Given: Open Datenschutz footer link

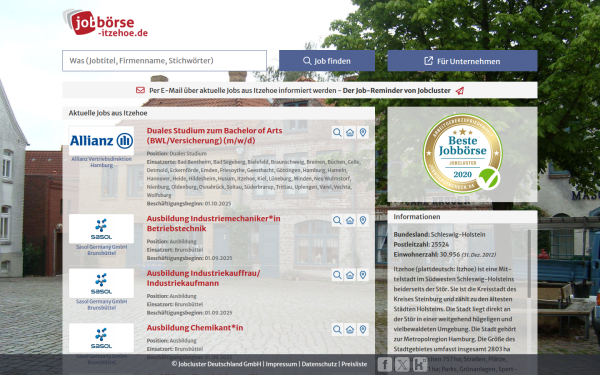Looking at the screenshot, I should pos(319,364).
